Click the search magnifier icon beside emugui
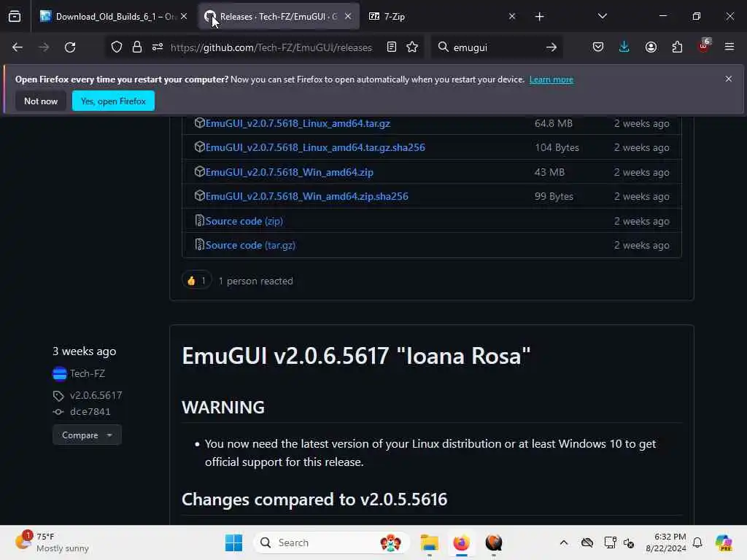Image resolution: width=747 pixels, height=560 pixels. tap(443, 47)
